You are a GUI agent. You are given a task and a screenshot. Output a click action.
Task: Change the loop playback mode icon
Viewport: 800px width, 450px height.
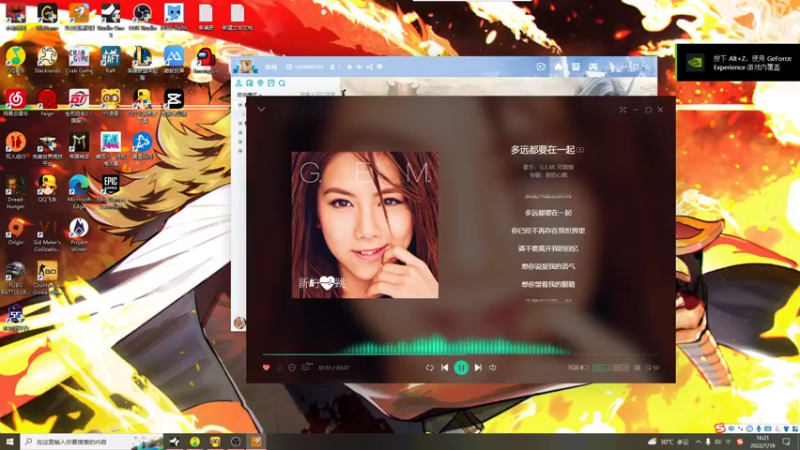coord(430,367)
